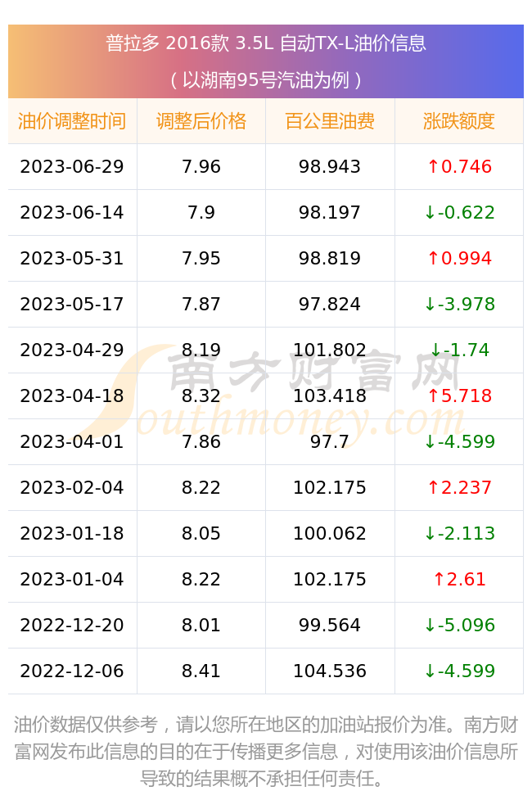The width and height of the screenshot is (532, 800).
Task: Click the green down arrow beside -5.096
Action: pos(430,626)
